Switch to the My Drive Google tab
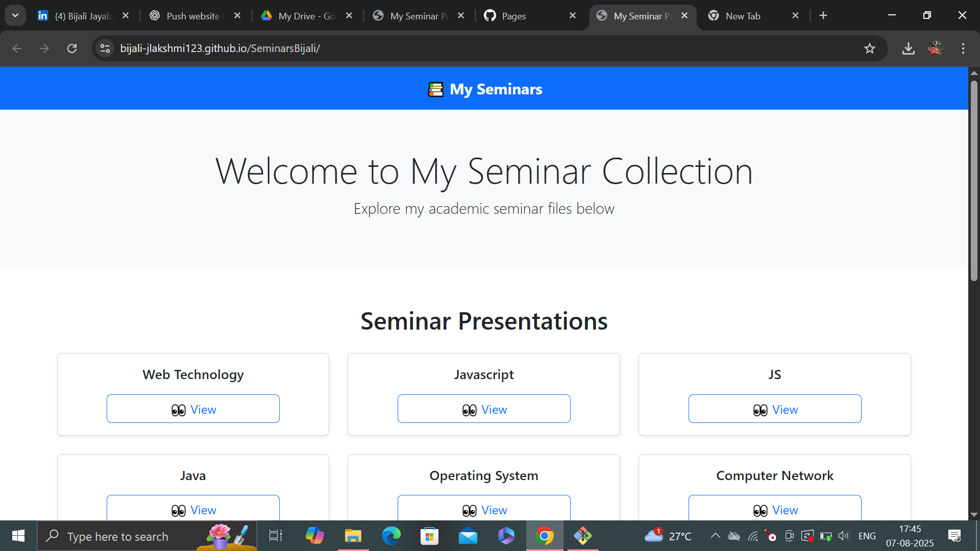The width and height of the screenshot is (980, 551). coord(306,16)
